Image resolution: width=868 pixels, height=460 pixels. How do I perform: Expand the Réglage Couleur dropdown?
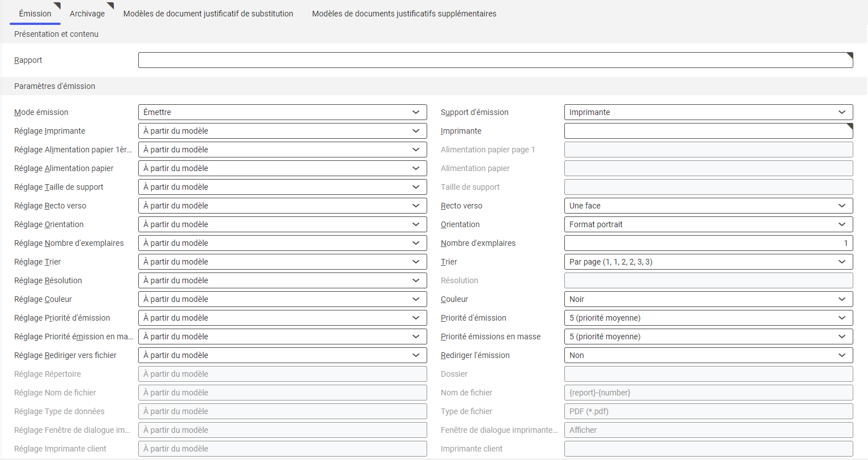pos(283,299)
